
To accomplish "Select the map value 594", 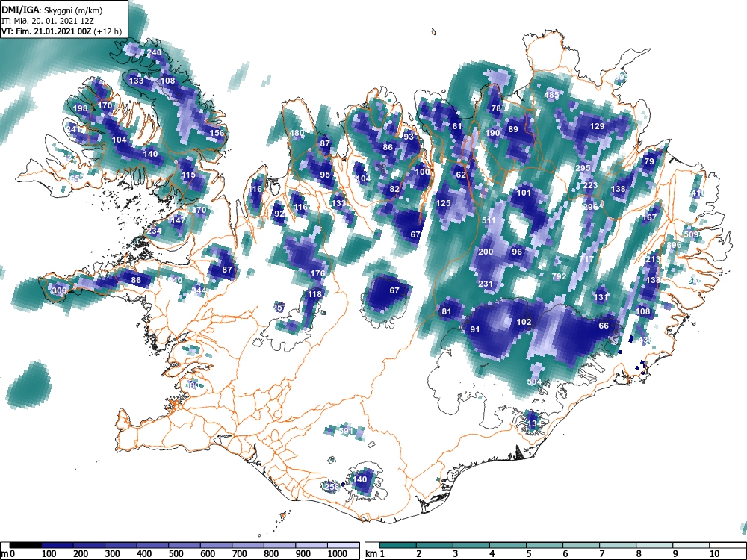I will pos(535,382).
